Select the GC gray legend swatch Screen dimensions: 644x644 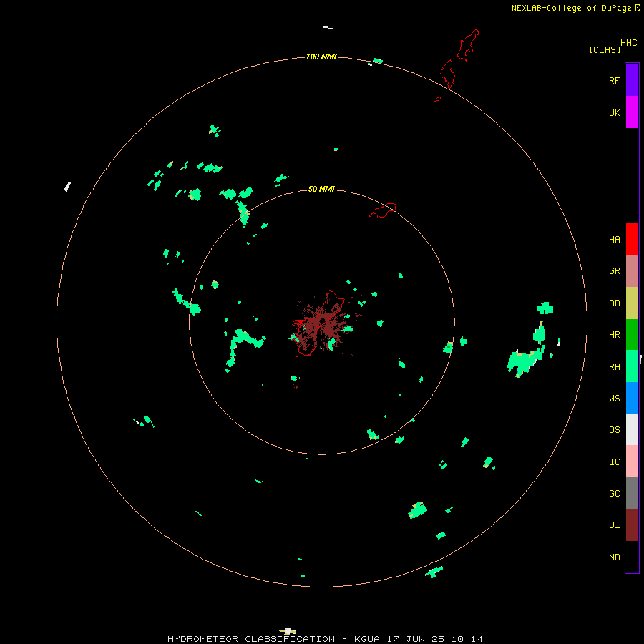coord(632,493)
